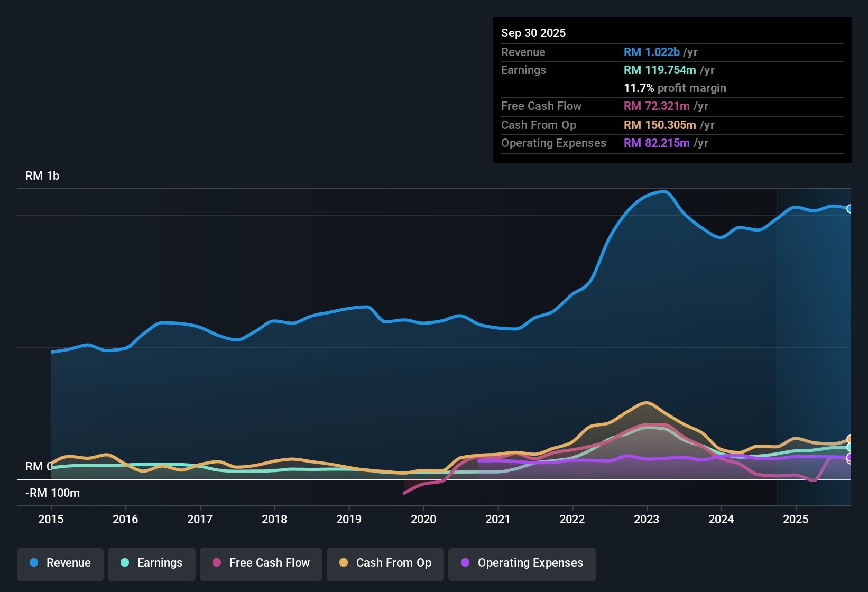Click the blue Revenue legend dot
Viewport: 868px width, 592px height.
(x=33, y=563)
